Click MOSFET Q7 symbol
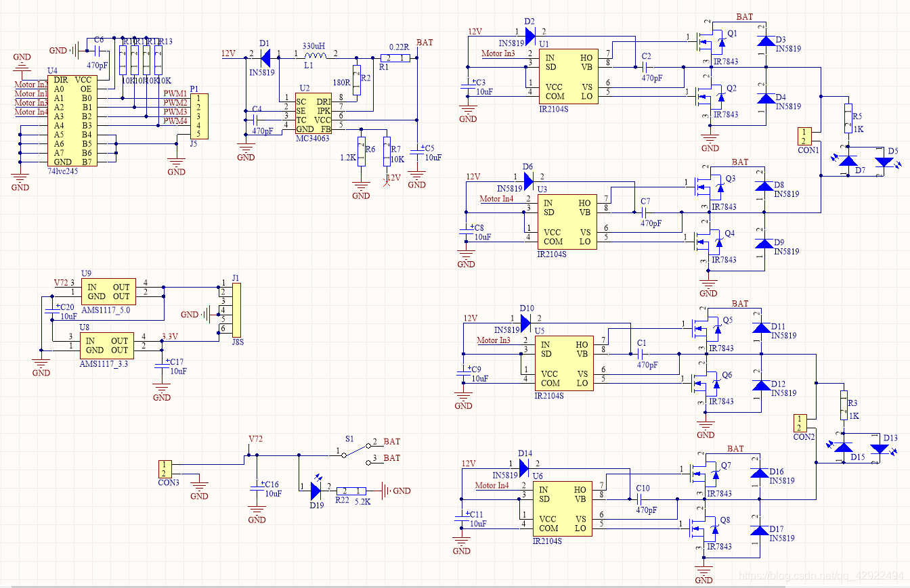Viewport: 910px width, 588px height. tap(707, 474)
